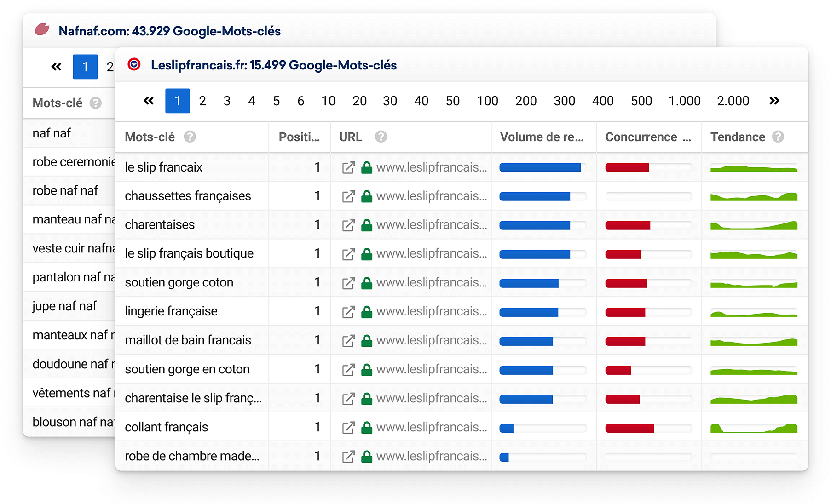The image size is (831, 504).
Task: Open URL www.leslipfrancais... in 'le slip francaix' row
Action: pos(432,167)
